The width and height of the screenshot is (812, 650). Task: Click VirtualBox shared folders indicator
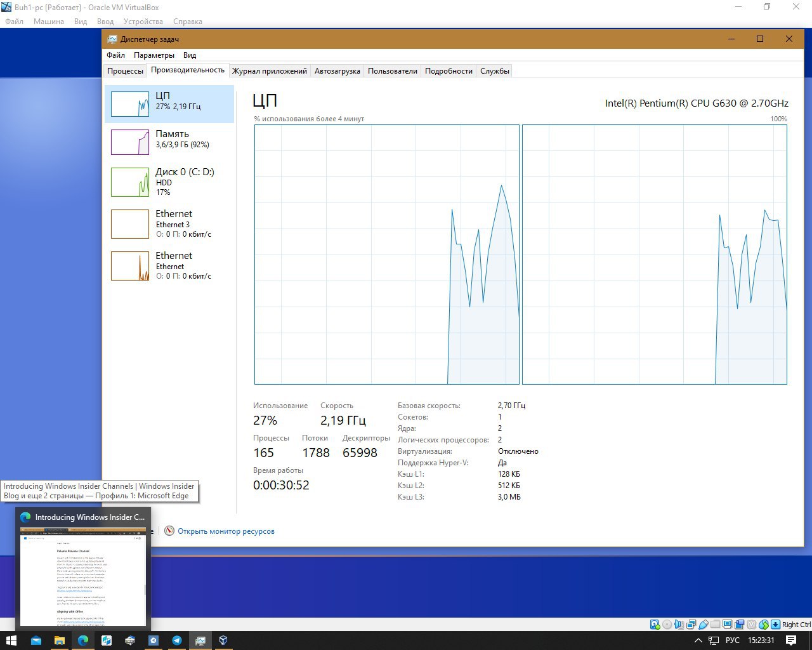tap(716, 625)
